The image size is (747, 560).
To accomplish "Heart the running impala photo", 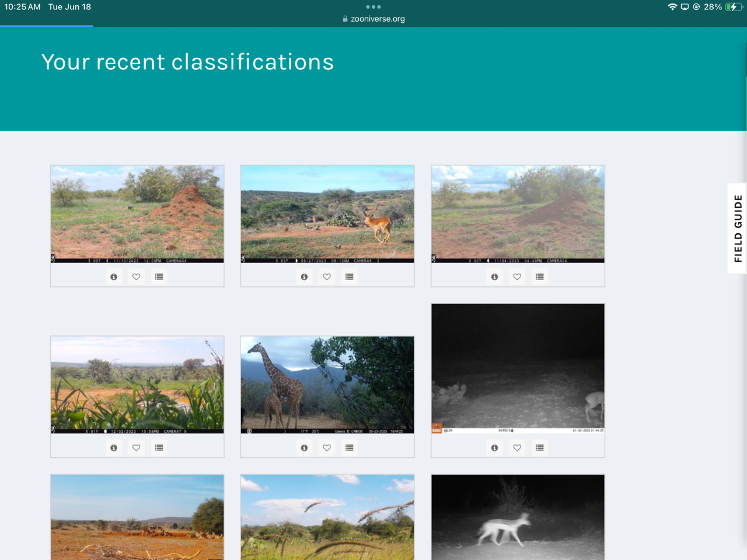I will point(327,277).
